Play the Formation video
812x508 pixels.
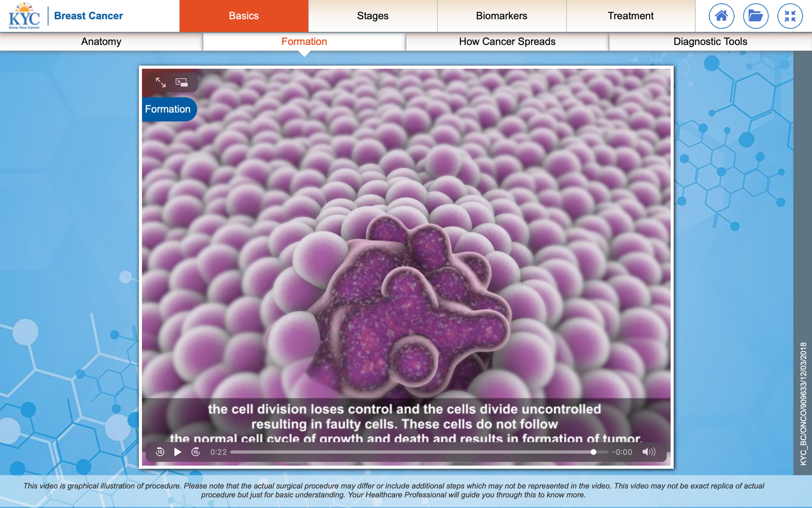177,452
